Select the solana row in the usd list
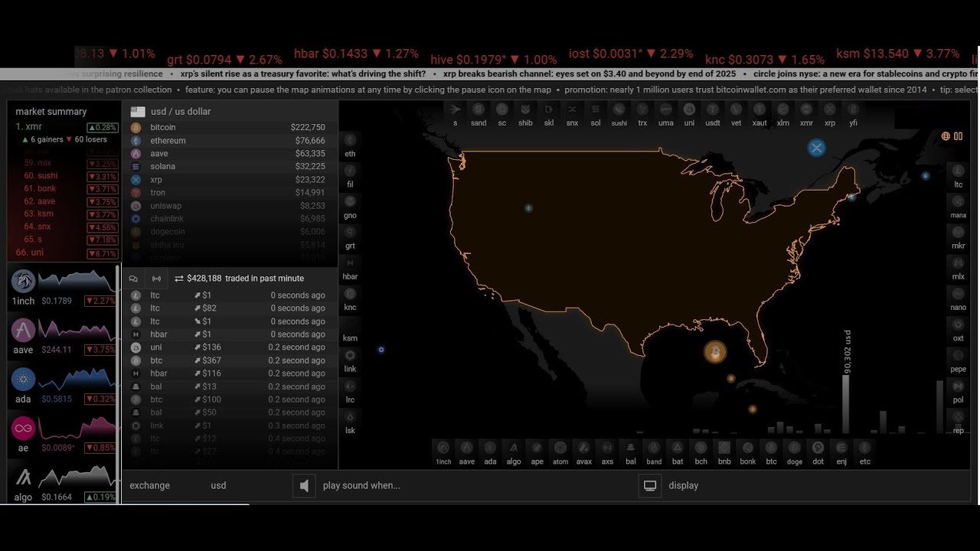Image resolution: width=980 pixels, height=551 pixels. (228, 167)
